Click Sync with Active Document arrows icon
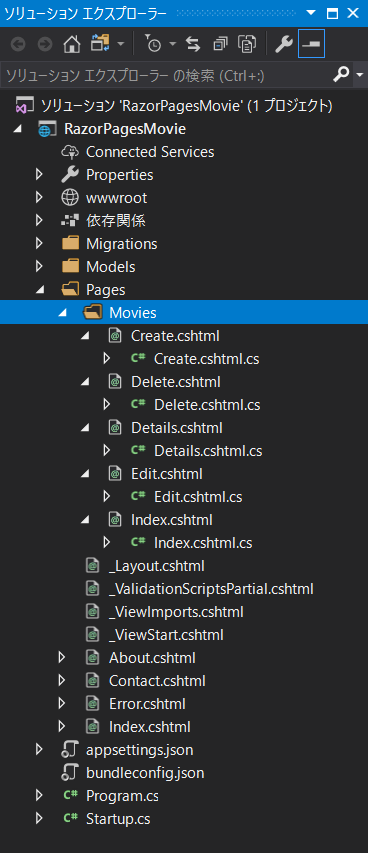 193,45
